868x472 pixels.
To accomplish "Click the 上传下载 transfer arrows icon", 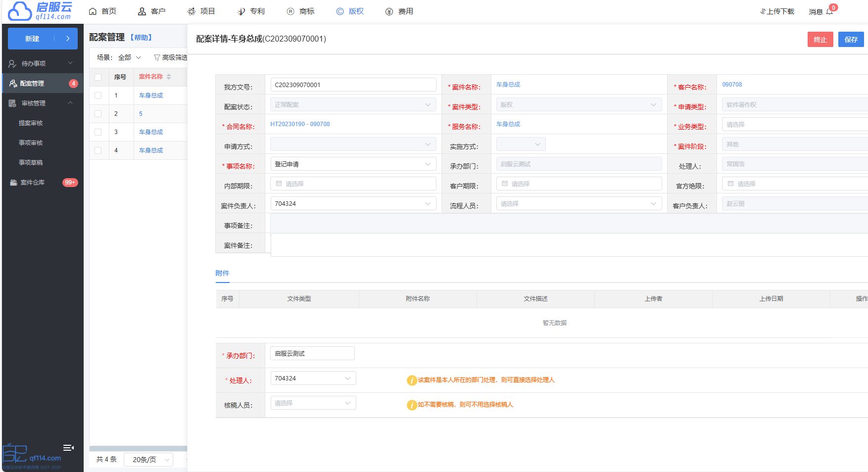I will pyautogui.click(x=763, y=11).
